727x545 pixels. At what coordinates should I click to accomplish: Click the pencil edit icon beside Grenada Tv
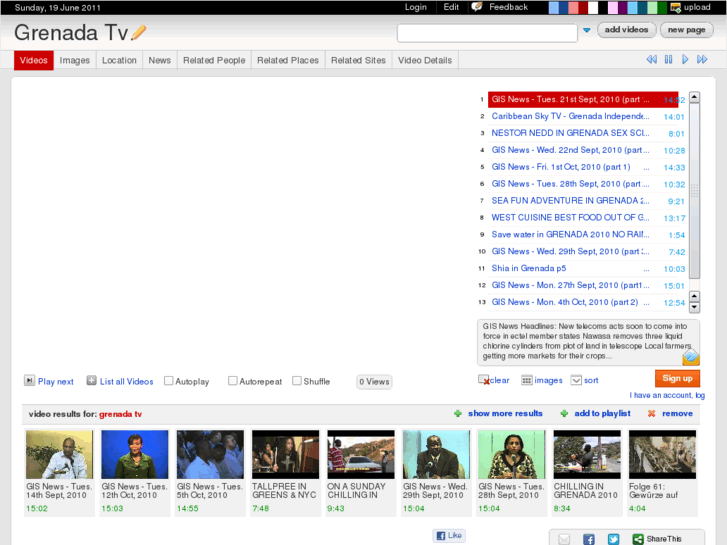pyautogui.click(x=138, y=32)
